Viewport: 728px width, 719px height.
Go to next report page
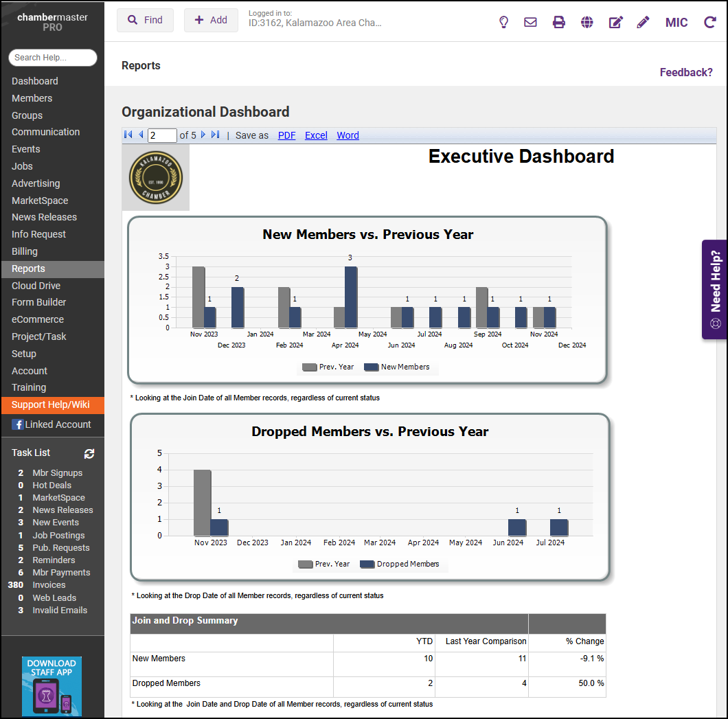coord(203,135)
